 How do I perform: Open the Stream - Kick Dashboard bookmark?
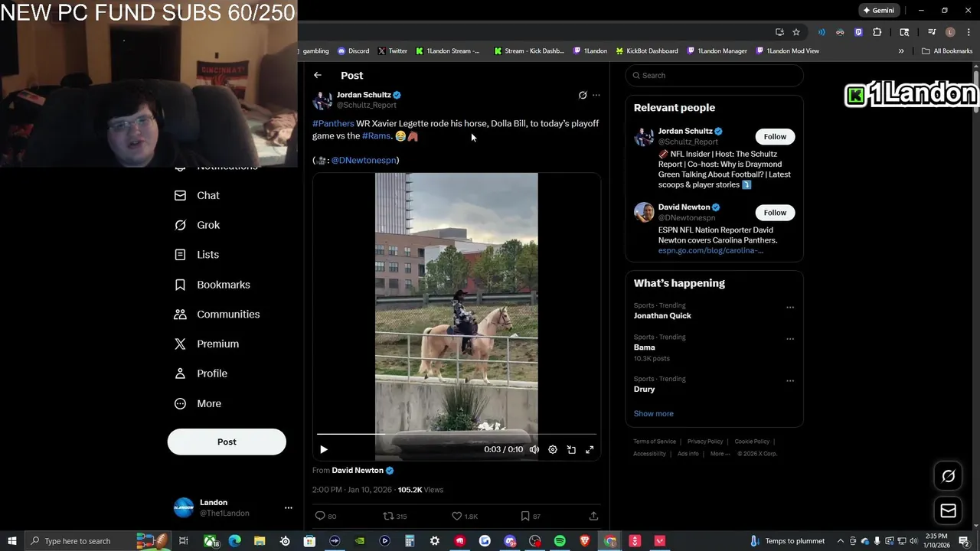click(528, 51)
